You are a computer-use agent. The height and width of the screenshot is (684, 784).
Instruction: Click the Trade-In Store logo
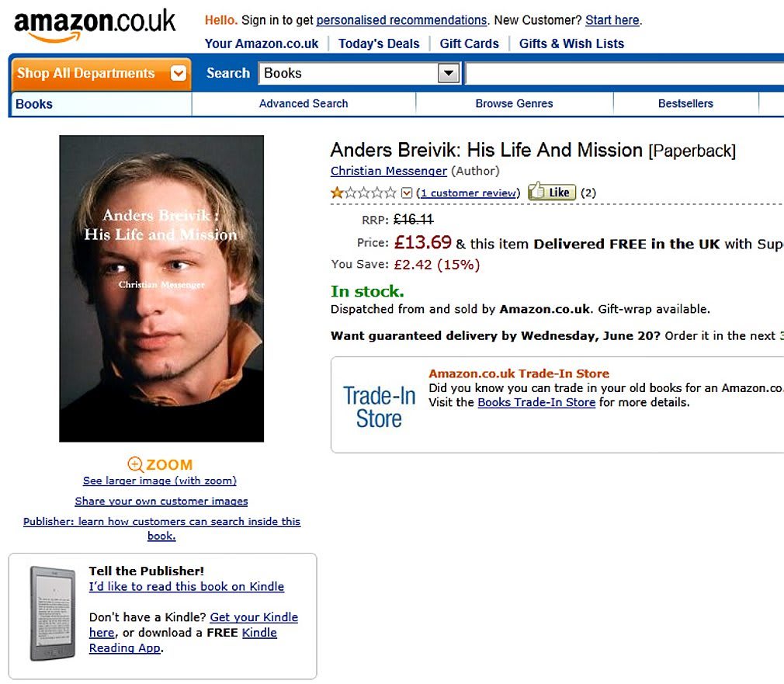pyautogui.click(x=380, y=407)
